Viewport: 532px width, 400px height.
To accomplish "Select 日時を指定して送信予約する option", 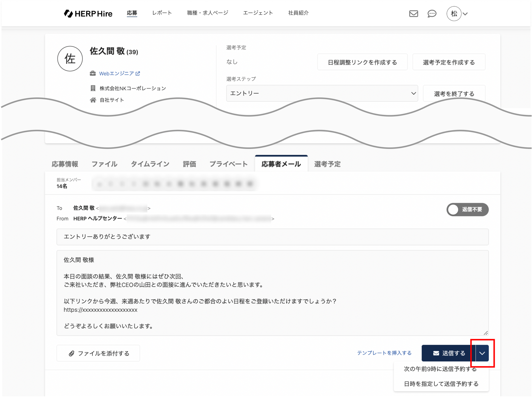I will pos(441,384).
